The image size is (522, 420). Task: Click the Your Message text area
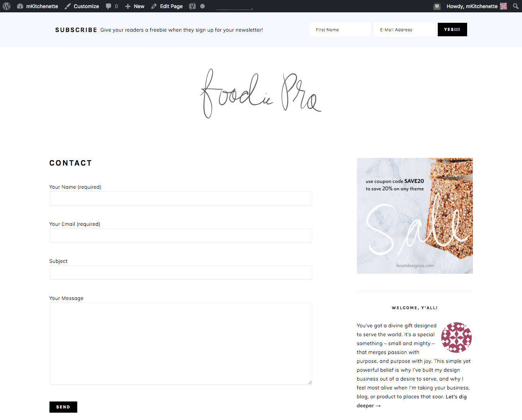(x=181, y=344)
